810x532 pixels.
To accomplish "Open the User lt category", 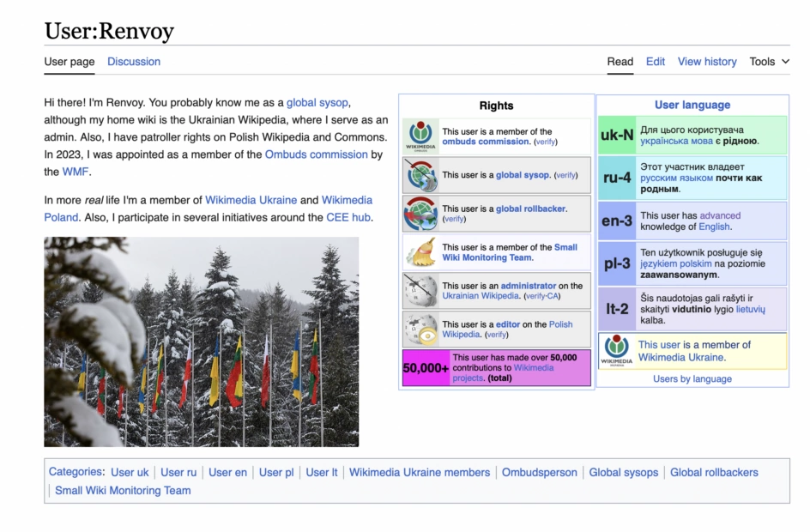I will coord(321,472).
